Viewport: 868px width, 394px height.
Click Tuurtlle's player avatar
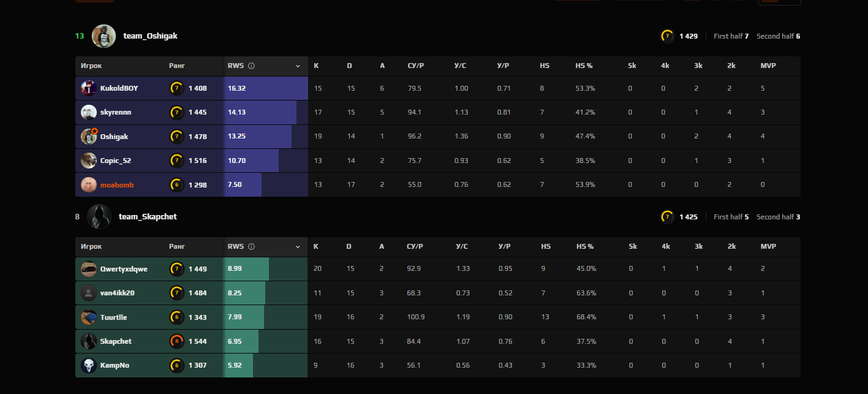tap(89, 317)
